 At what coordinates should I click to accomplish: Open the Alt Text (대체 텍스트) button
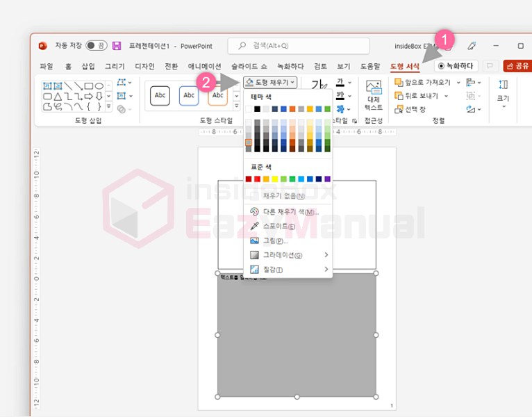click(374, 95)
